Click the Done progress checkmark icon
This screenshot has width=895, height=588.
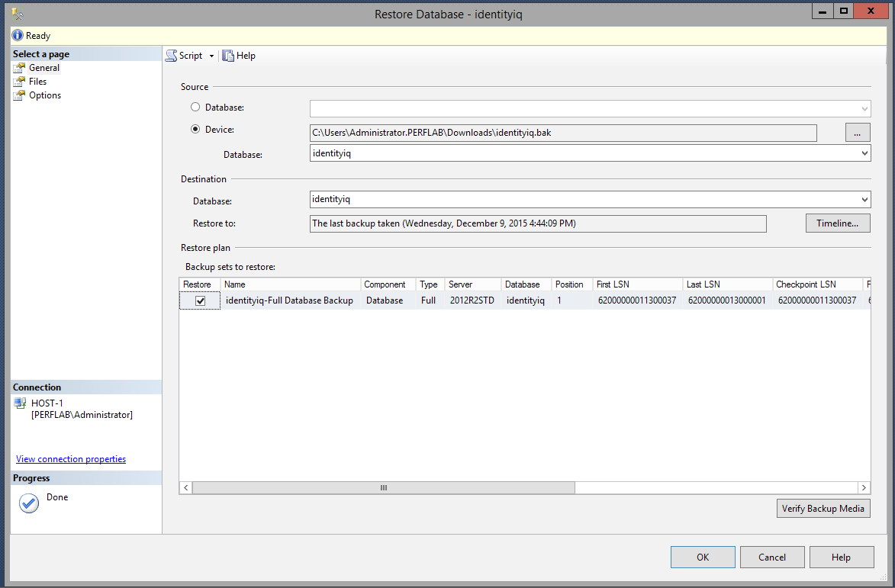click(x=28, y=503)
